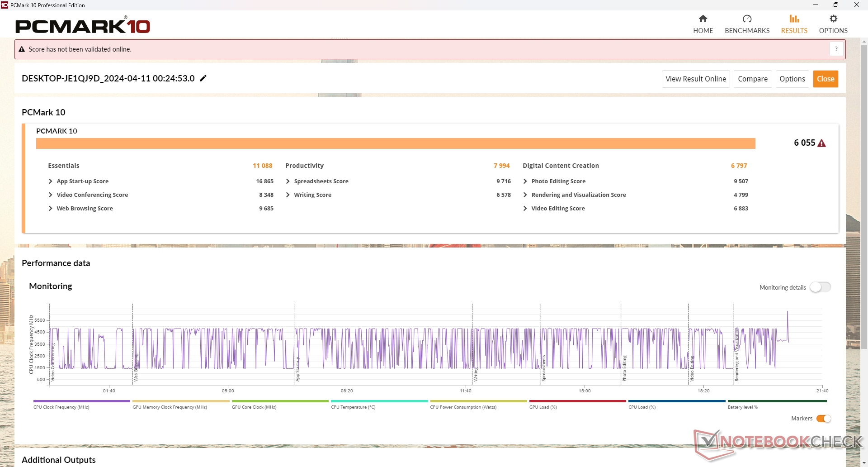Click the Web Browsing marker in chart
Screen dimensions: 868x467
136,367
